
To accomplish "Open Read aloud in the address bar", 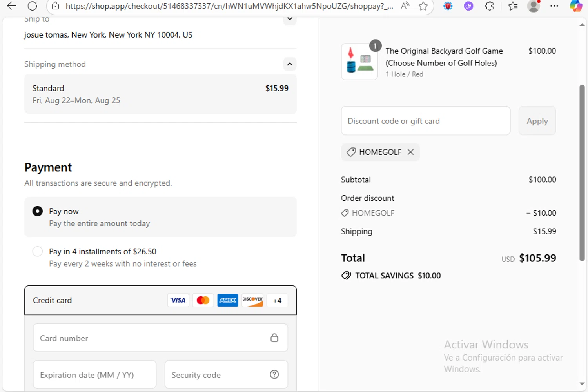I will point(405,6).
